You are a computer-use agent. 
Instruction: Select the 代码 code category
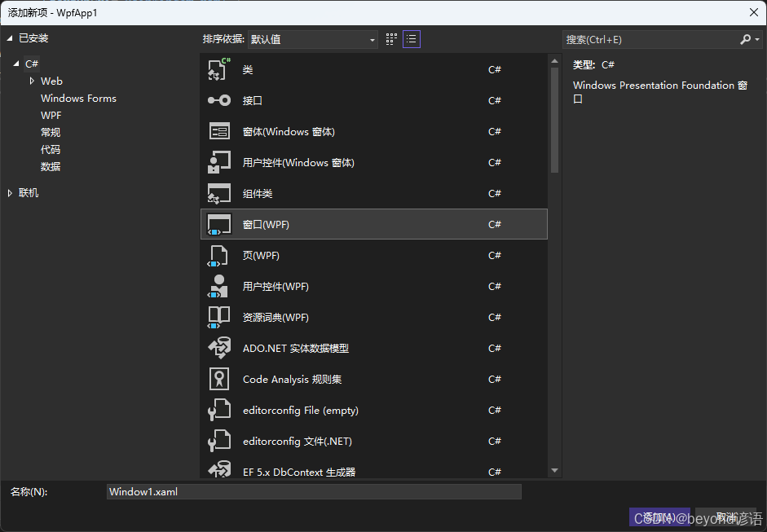pos(51,150)
